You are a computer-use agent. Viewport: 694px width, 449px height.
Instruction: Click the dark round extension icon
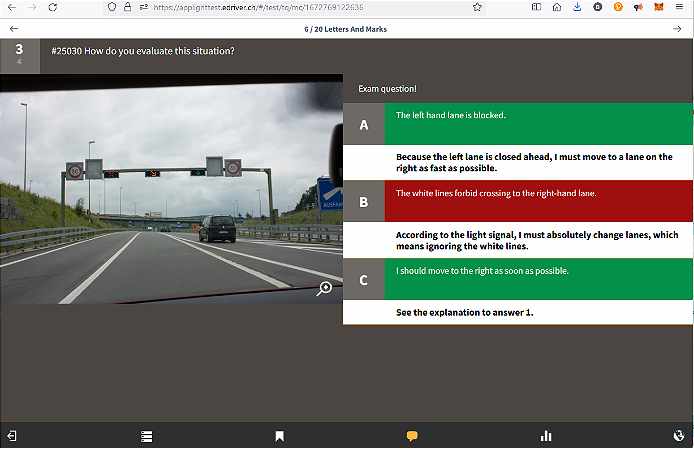(x=598, y=7)
